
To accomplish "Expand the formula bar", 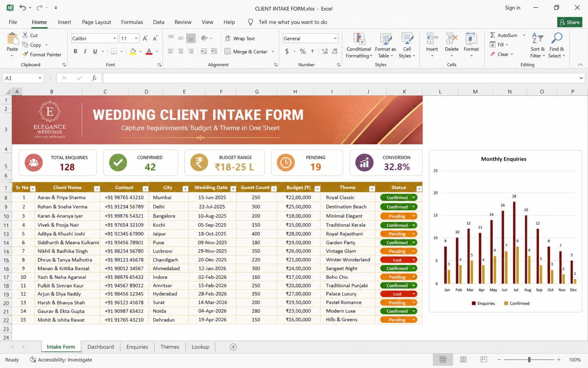I will tap(581, 78).
